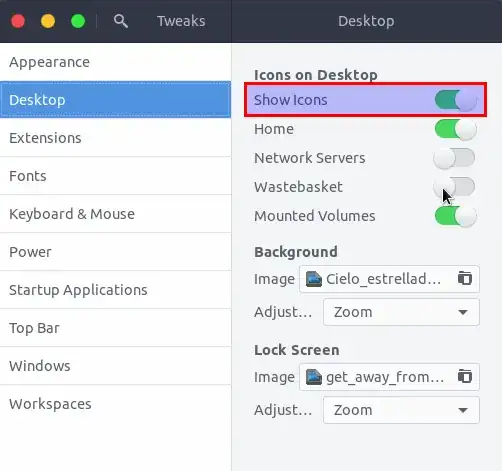Open Keyboard & Mouse settings
The height and width of the screenshot is (471, 503).
[115, 214]
